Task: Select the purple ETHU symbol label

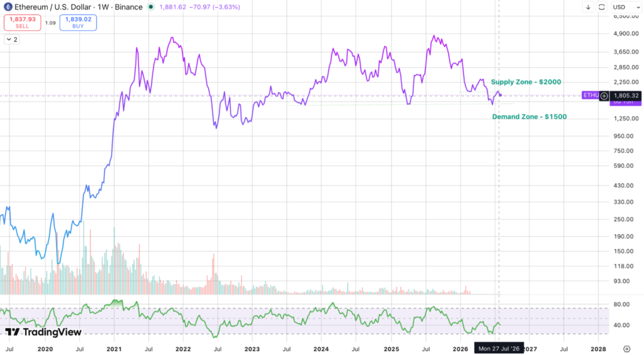Action: (591, 96)
